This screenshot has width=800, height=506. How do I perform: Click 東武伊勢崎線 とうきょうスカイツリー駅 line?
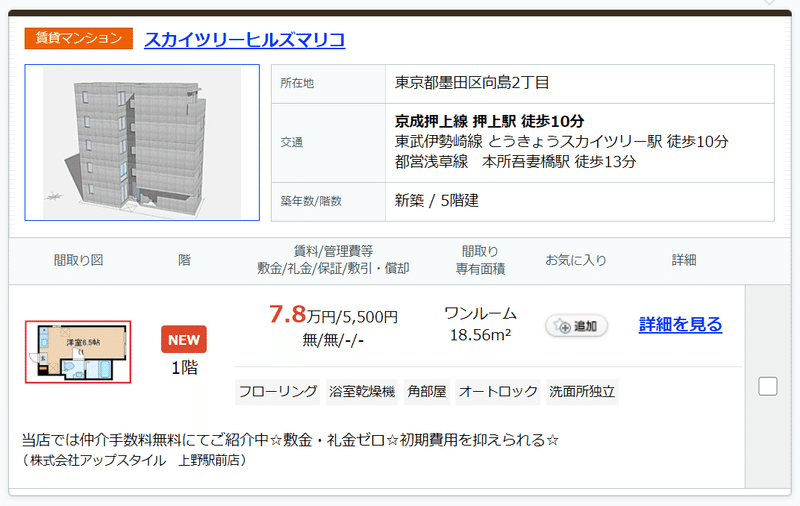coord(561,141)
